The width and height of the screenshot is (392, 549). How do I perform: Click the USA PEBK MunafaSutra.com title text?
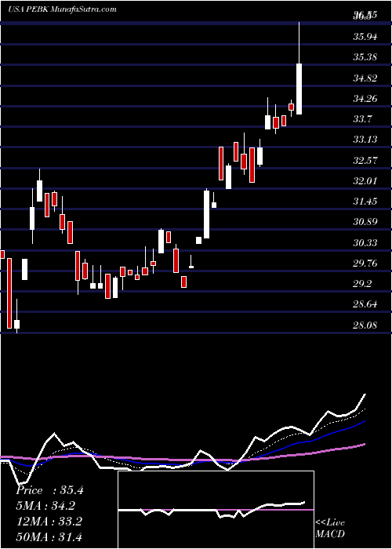pyautogui.click(x=62, y=9)
